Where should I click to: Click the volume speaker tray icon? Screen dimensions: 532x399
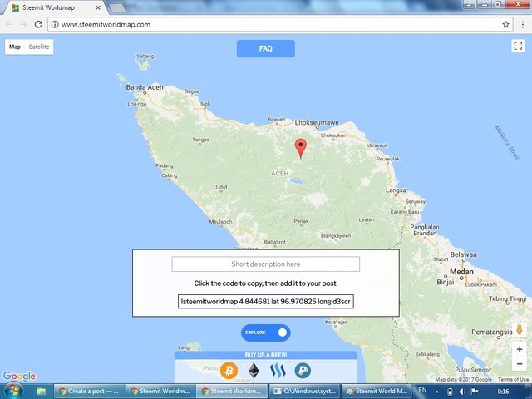pyautogui.click(x=462, y=392)
